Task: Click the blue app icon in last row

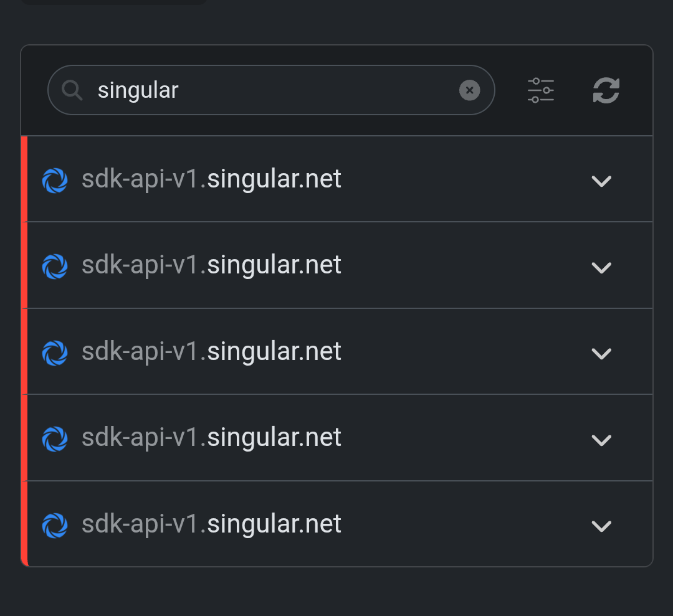Action: point(55,525)
